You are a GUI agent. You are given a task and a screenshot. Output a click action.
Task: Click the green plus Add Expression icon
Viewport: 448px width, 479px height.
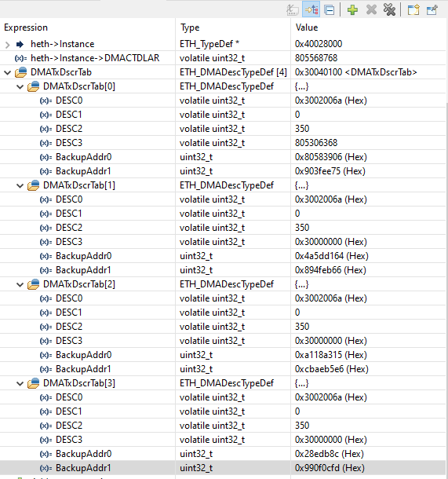[x=352, y=9]
